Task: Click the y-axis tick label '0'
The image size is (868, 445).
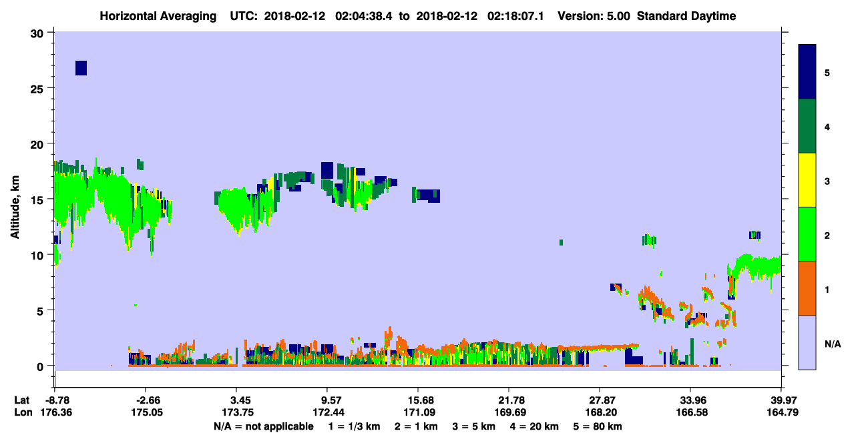Action: (x=41, y=366)
